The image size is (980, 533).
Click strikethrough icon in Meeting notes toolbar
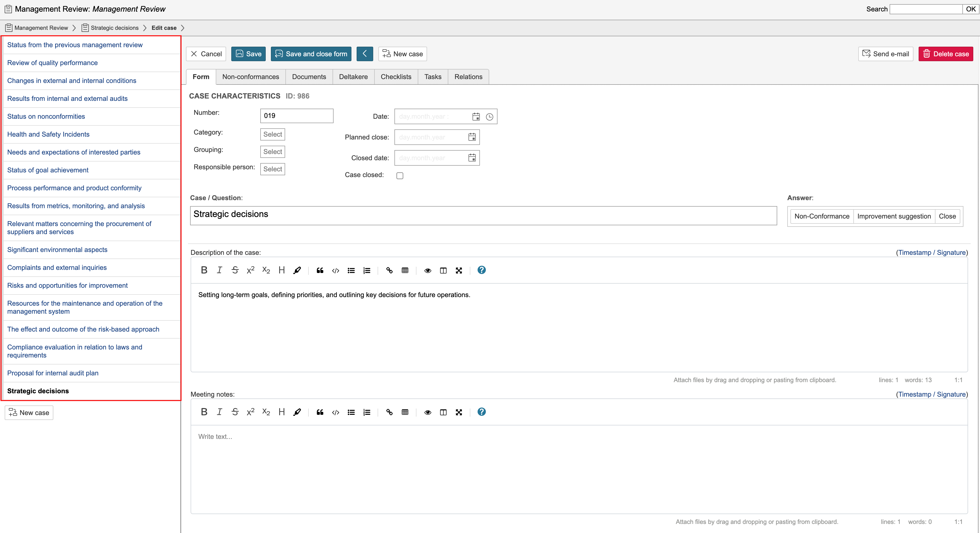(x=235, y=412)
